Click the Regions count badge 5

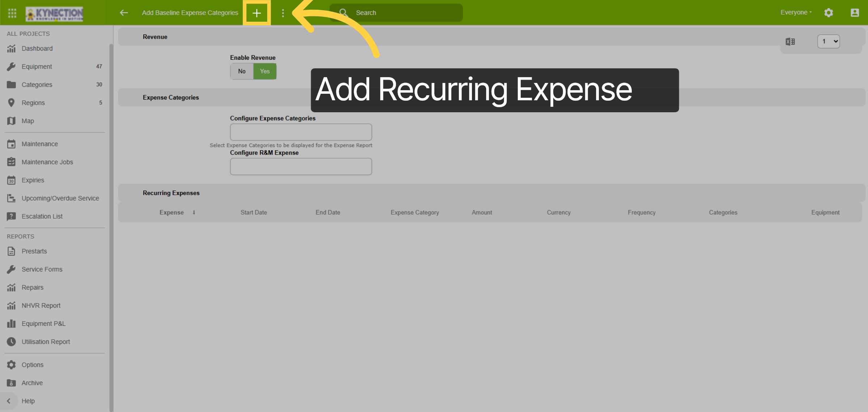tap(101, 103)
